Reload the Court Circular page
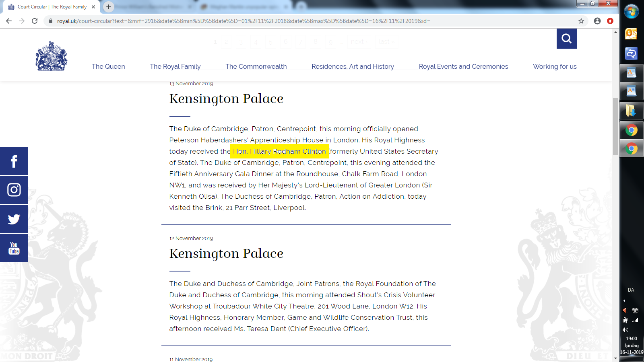 coord(35,21)
